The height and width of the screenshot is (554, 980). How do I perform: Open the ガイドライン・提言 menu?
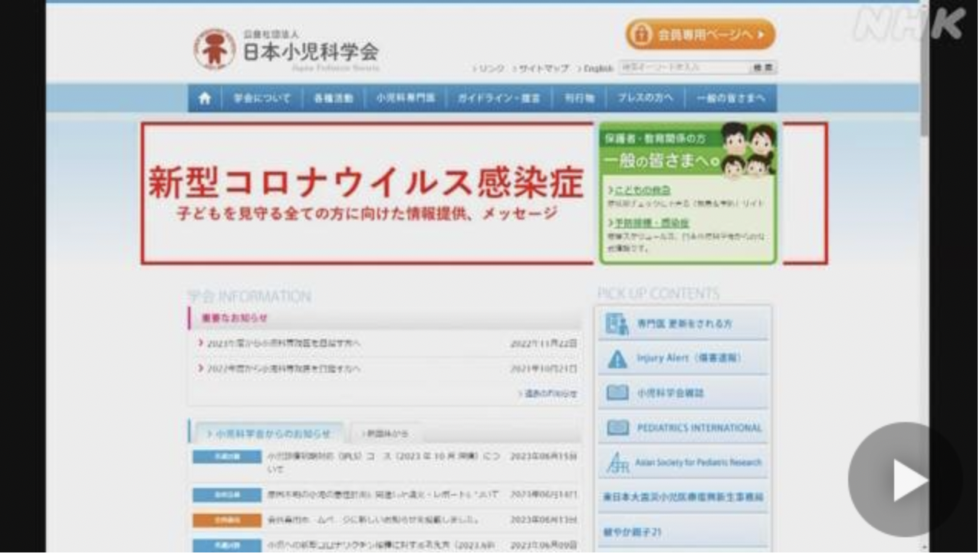coord(499,98)
